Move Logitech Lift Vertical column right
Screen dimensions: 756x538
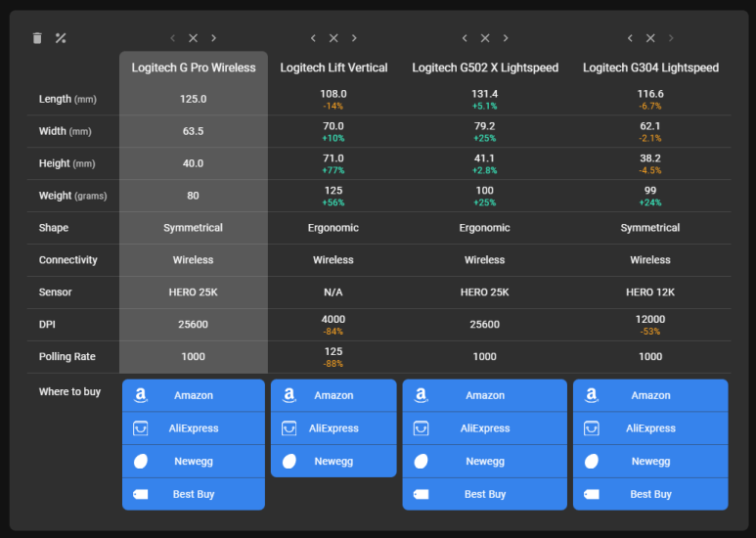click(x=354, y=38)
